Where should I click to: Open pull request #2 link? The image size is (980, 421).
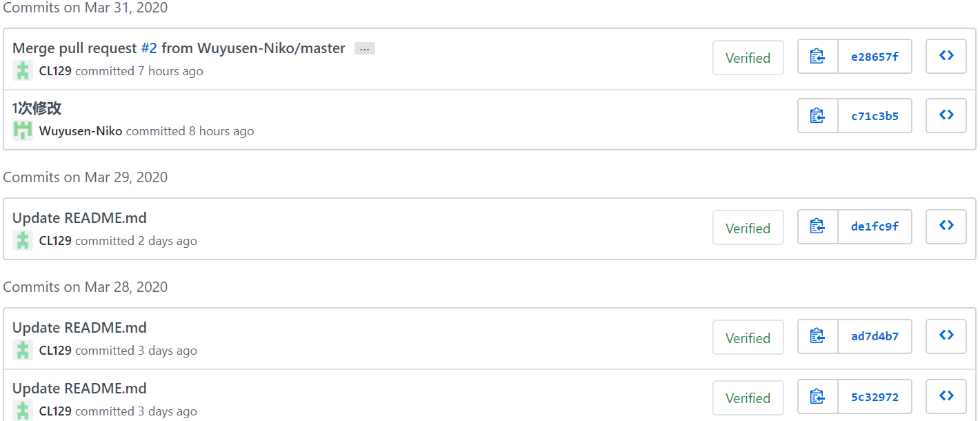(x=149, y=48)
